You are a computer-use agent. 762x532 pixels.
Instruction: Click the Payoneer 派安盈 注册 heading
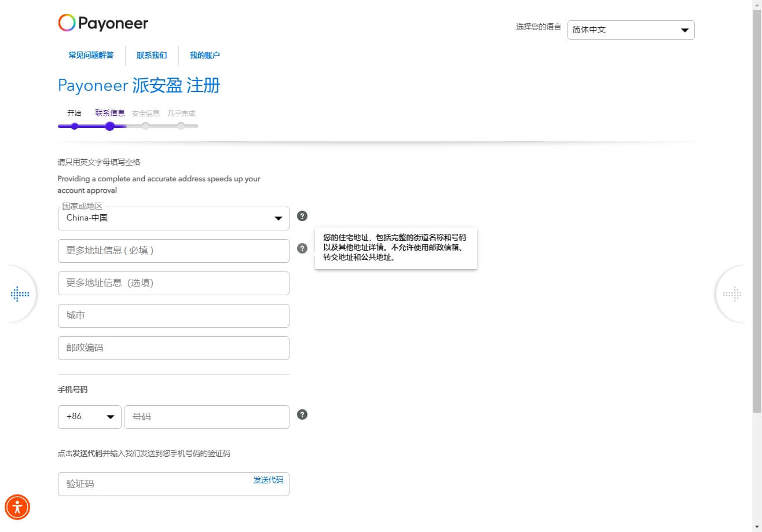[x=139, y=86]
